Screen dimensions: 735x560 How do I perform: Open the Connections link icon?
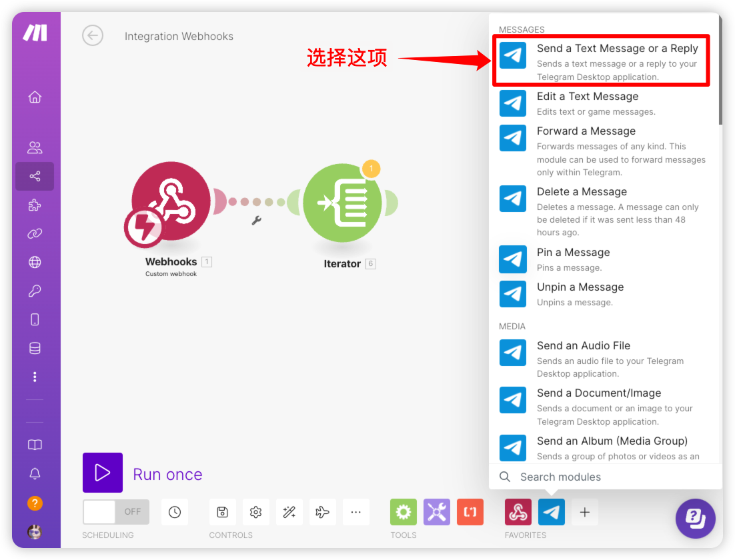click(x=35, y=233)
